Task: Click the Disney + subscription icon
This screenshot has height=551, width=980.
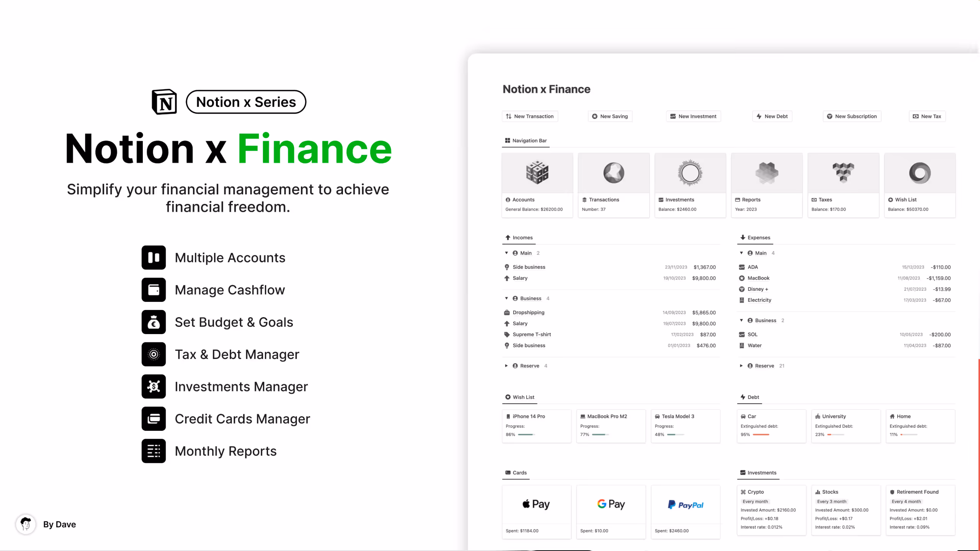Action: (742, 289)
